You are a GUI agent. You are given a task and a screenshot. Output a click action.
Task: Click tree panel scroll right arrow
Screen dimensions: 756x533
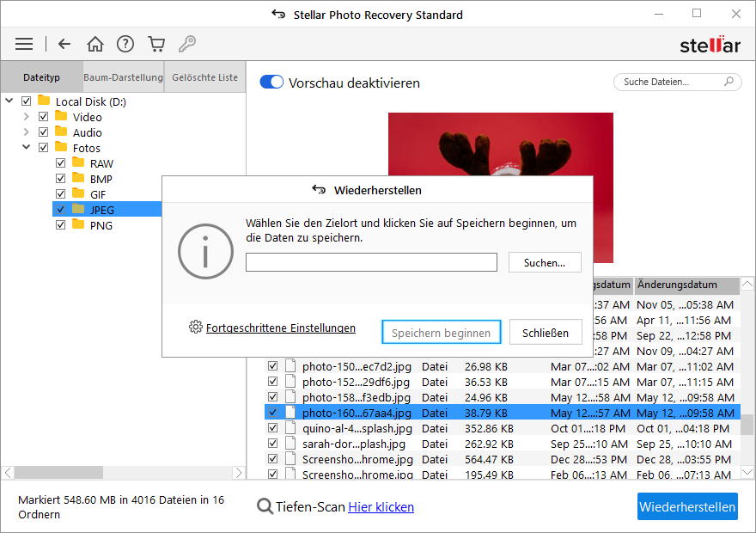point(238,472)
